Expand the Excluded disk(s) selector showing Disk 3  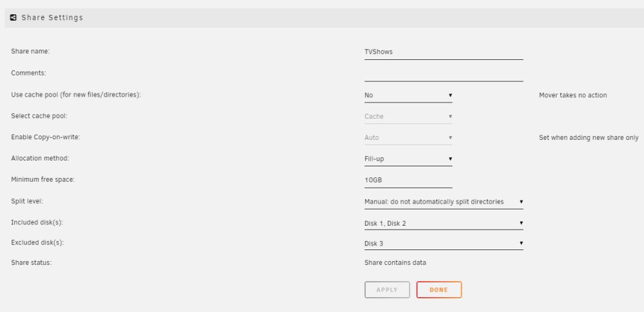444,244
